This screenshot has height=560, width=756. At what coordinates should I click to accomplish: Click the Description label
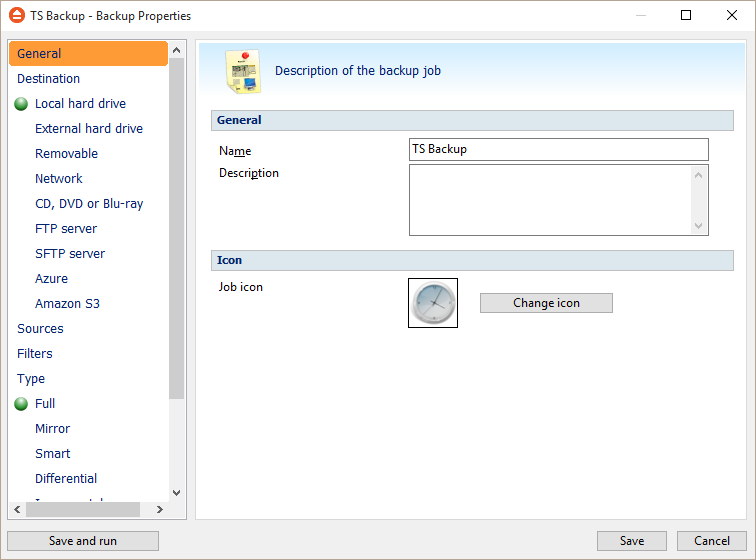[249, 173]
